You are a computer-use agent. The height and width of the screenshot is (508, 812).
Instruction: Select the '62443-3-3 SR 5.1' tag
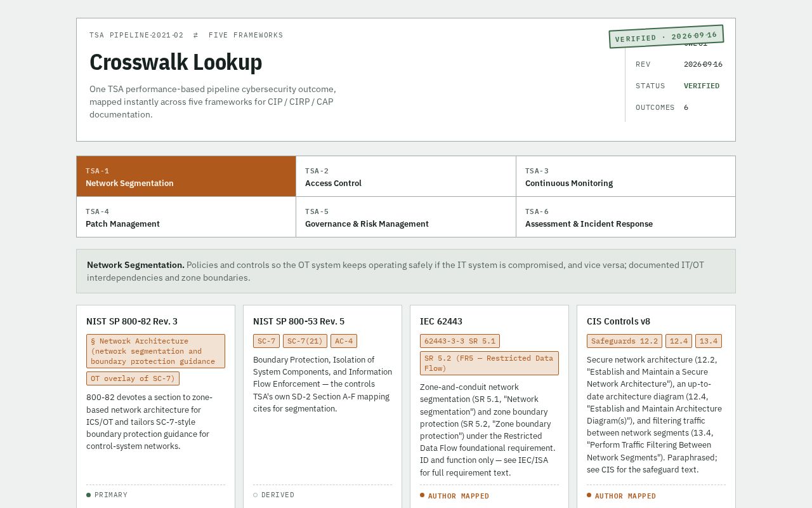[460, 341]
